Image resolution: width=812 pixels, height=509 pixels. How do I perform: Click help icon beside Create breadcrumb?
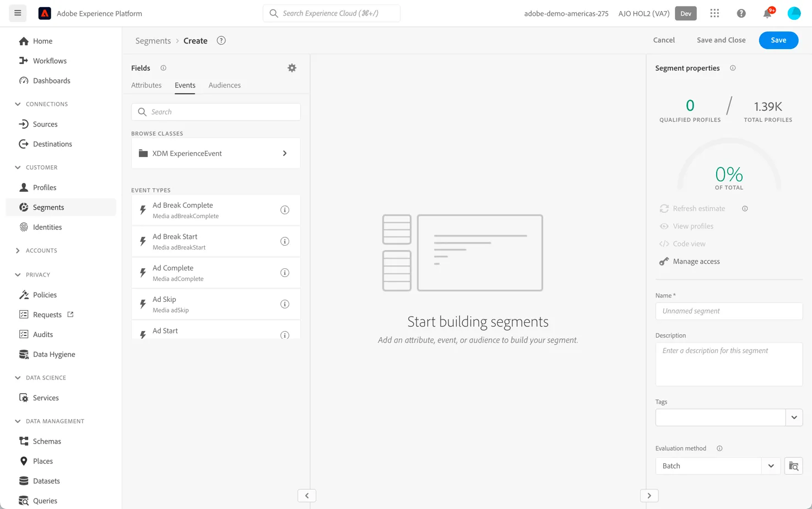point(221,40)
